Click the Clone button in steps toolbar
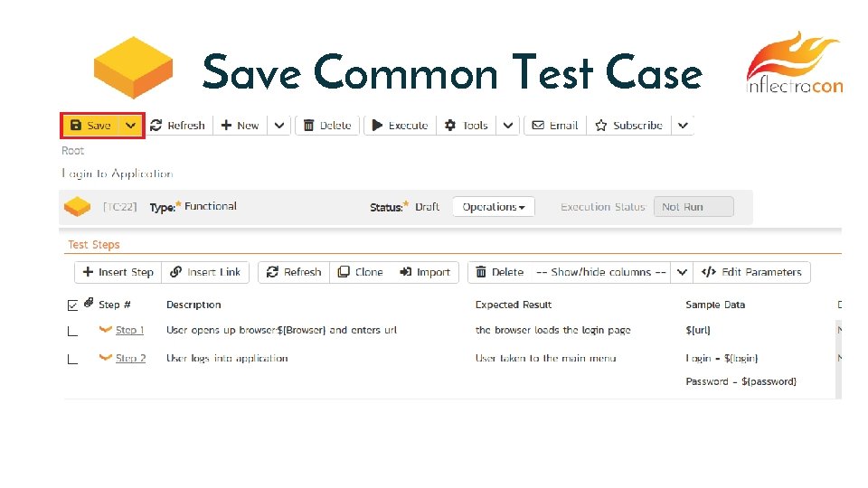 [360, 272]
